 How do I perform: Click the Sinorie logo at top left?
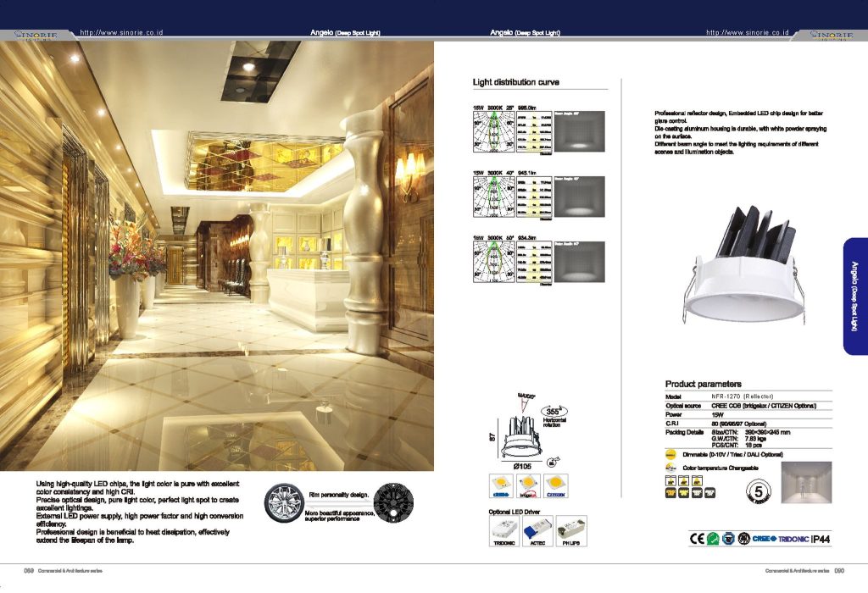pyautogui.click(x=34, y=35)
